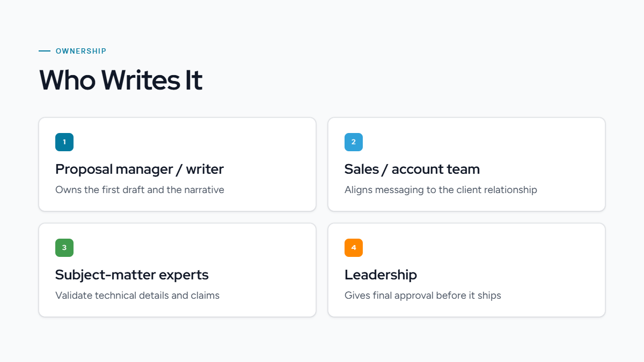The image size is (644, 362).
Task: Select the Sales / account team heading
Action: point(412,169)
